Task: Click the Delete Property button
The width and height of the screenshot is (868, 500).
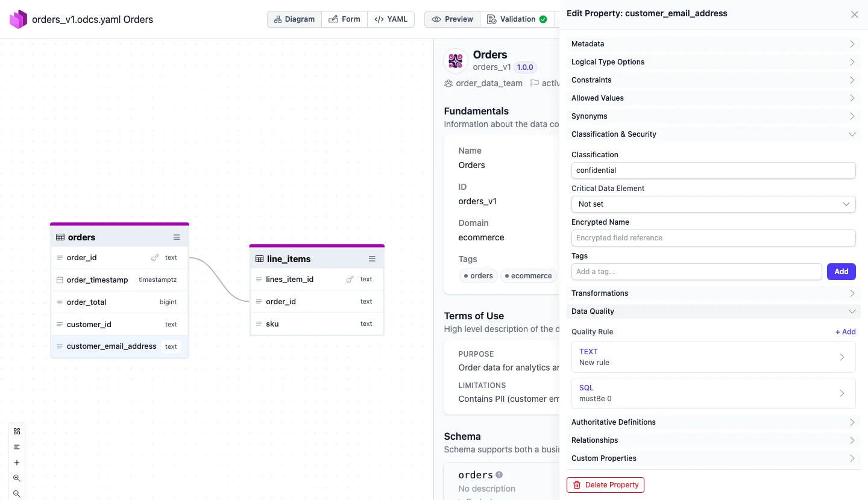Action: point(605,485)
